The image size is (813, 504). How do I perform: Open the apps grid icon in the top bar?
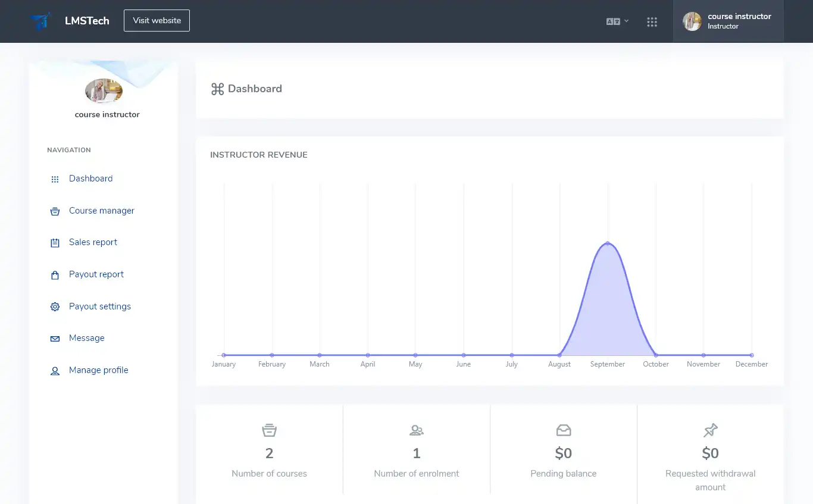tap(652, 21)
